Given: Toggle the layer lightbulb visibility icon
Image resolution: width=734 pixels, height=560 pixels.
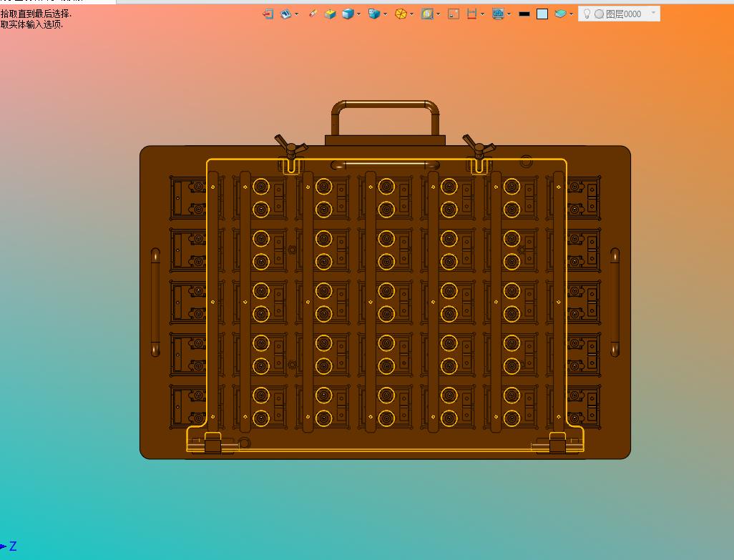Looking at the screenshot, I should 587,14.
